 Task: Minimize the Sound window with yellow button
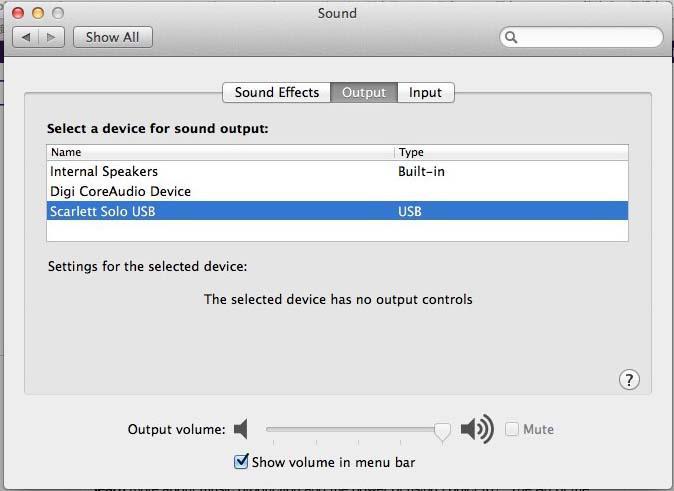pyautogui.click(x=39, y=13)
